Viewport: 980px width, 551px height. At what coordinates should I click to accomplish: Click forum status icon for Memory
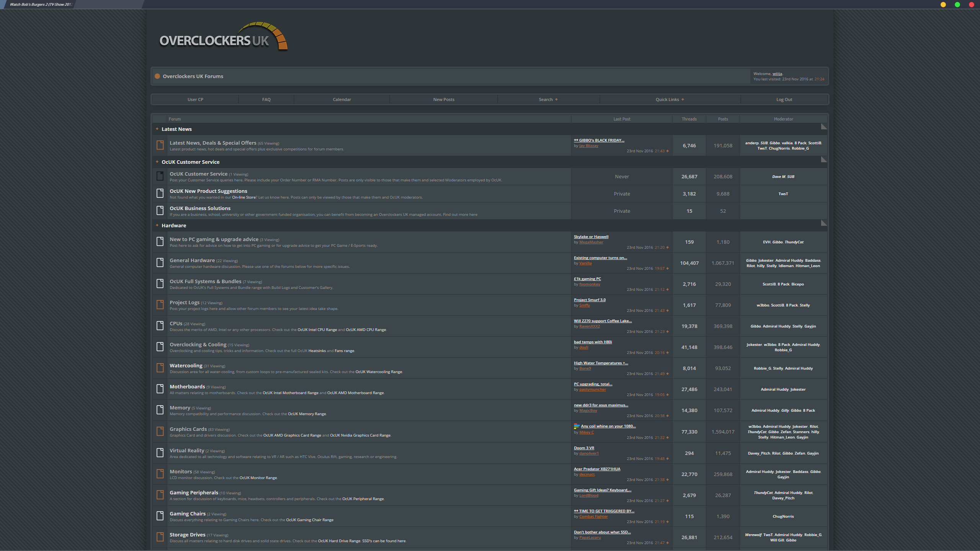[x=160, y=410]
